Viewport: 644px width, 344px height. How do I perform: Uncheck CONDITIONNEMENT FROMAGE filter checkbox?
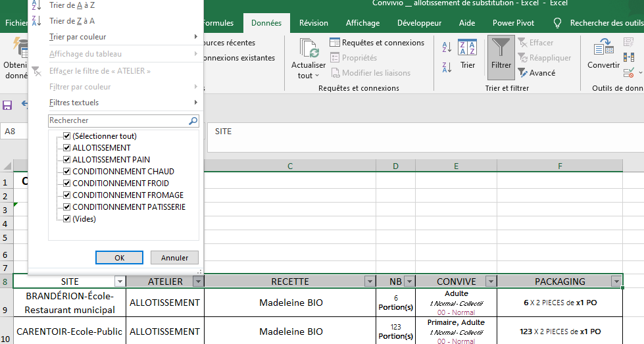click(66, 195)
